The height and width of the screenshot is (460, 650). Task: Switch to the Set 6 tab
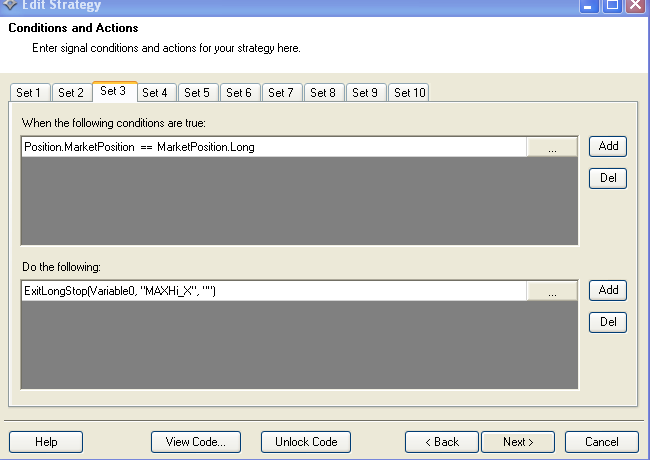240,92
